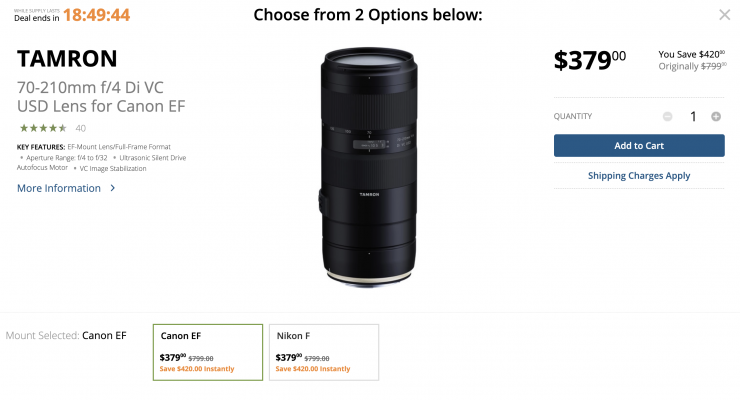
Task: Click the quantity value field
Action: point(692,116)
